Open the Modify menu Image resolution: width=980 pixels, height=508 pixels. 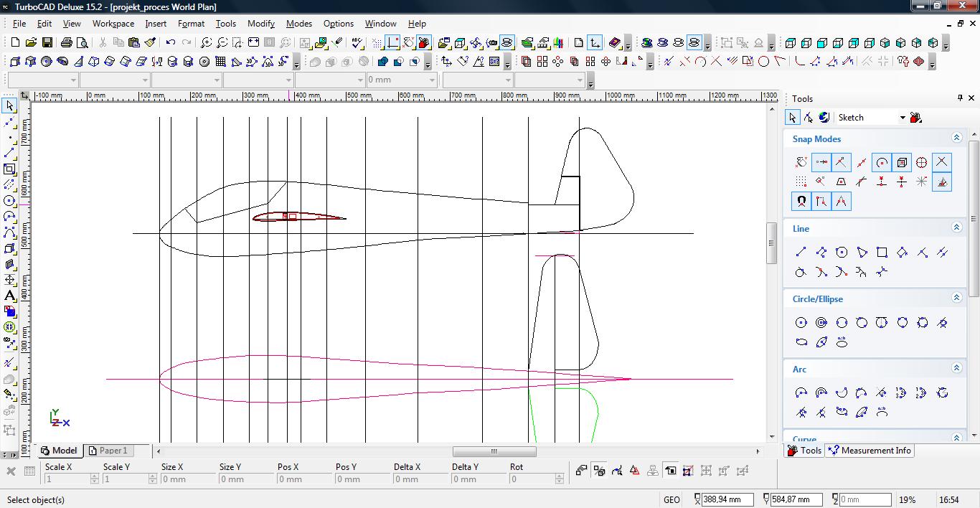click(261, 24)
